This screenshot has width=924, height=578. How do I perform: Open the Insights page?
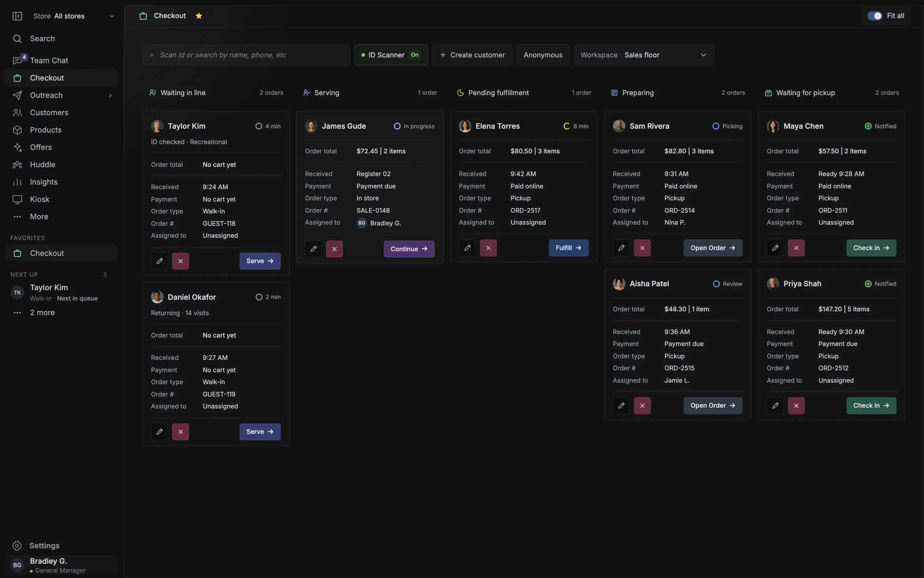click(61, 182)
